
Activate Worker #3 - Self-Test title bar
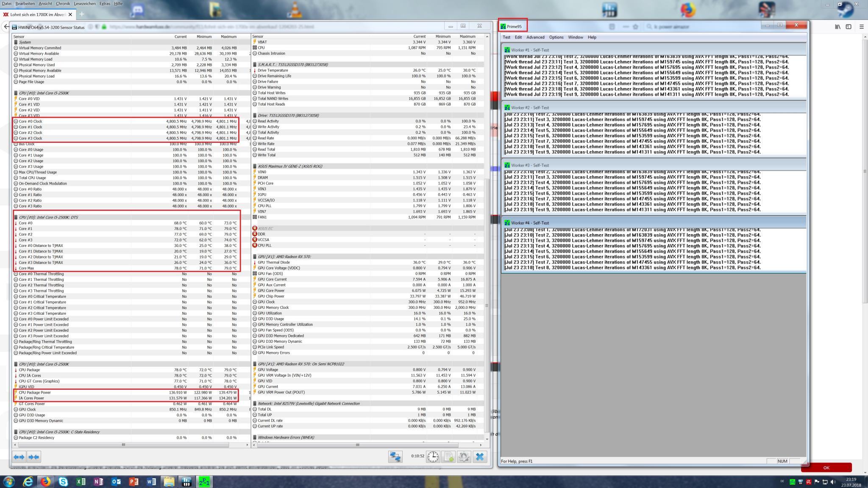(x=654, y=165)
